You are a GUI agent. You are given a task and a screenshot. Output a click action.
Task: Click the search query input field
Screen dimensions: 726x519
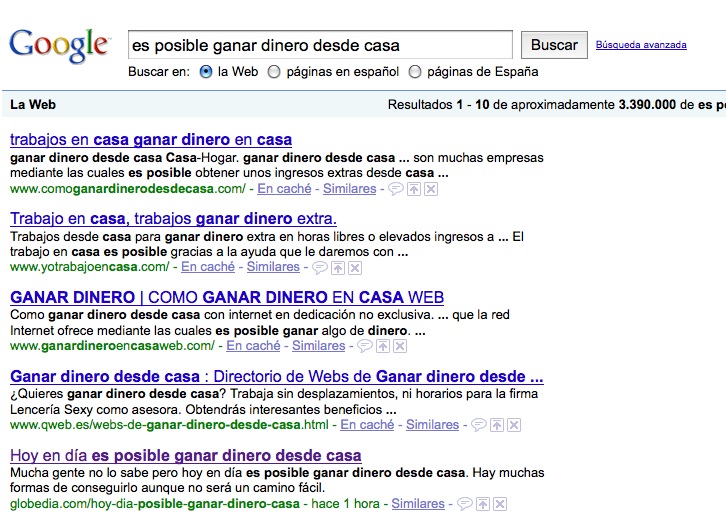pos(320,45)
